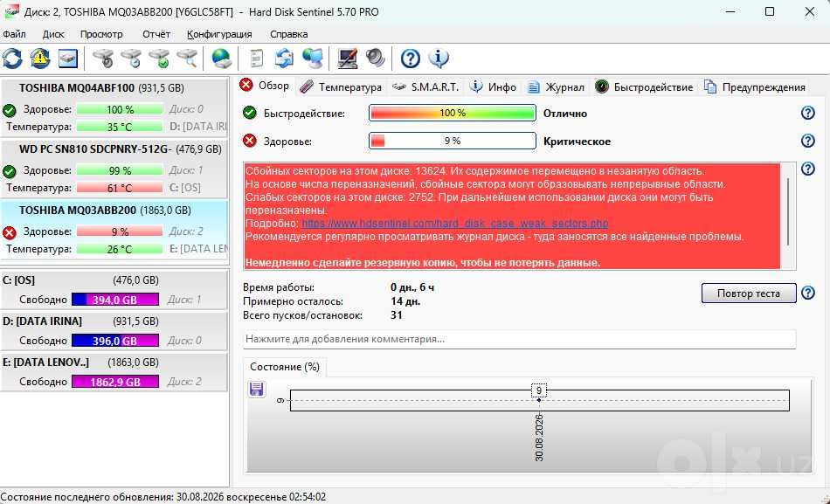Open the Журнал tab
830x504 pixels.
click(556, 86)
